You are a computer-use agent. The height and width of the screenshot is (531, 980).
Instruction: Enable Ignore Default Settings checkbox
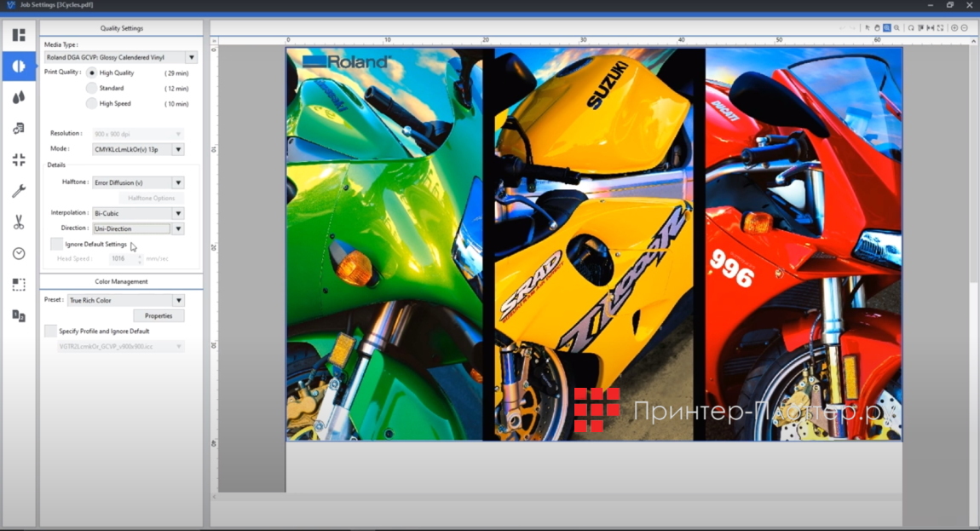click(x=56, y=245)
